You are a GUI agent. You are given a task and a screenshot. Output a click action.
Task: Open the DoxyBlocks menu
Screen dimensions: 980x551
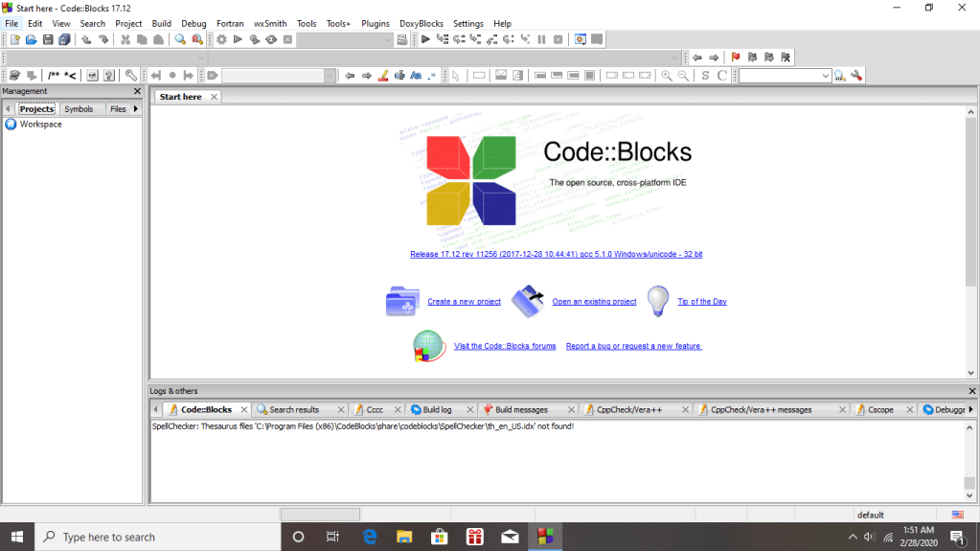tap(422, 23)
